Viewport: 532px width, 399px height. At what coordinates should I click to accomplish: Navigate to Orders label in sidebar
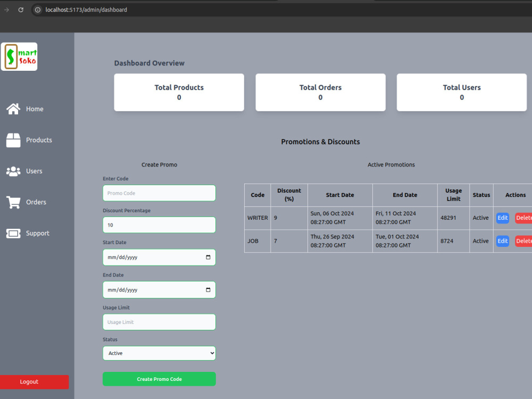36,202
